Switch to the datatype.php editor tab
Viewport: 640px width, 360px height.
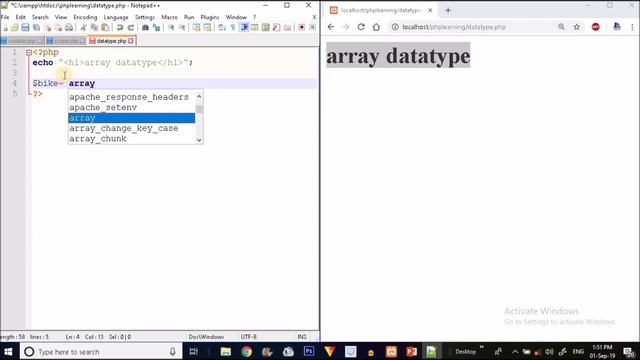click(111, 41)
